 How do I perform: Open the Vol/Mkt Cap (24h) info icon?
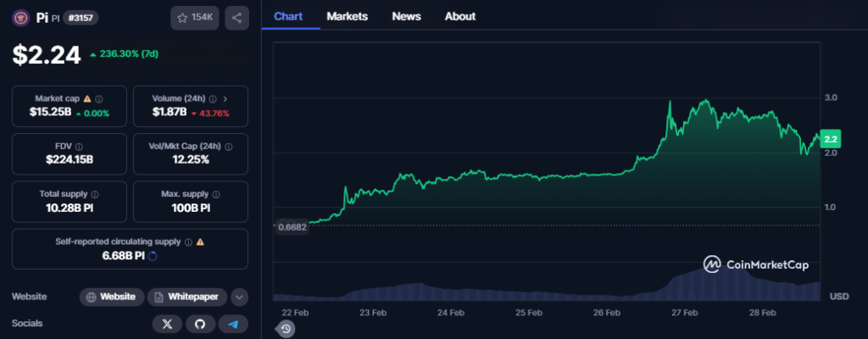229,147
